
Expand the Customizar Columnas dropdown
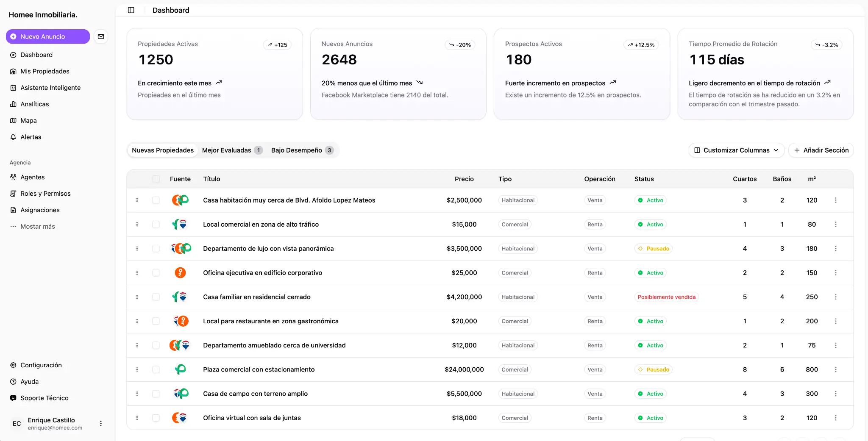tap(736, 150)
